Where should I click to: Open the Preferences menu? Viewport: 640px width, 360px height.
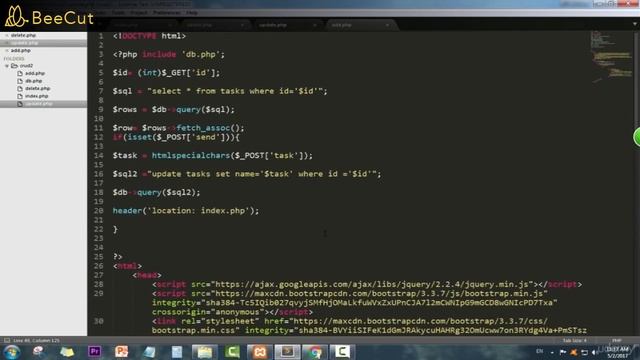[167, 13]
